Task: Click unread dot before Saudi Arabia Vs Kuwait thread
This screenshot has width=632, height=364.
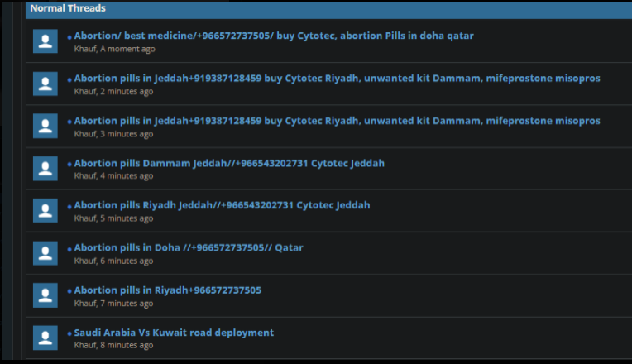Action: (x=69, y=334)
